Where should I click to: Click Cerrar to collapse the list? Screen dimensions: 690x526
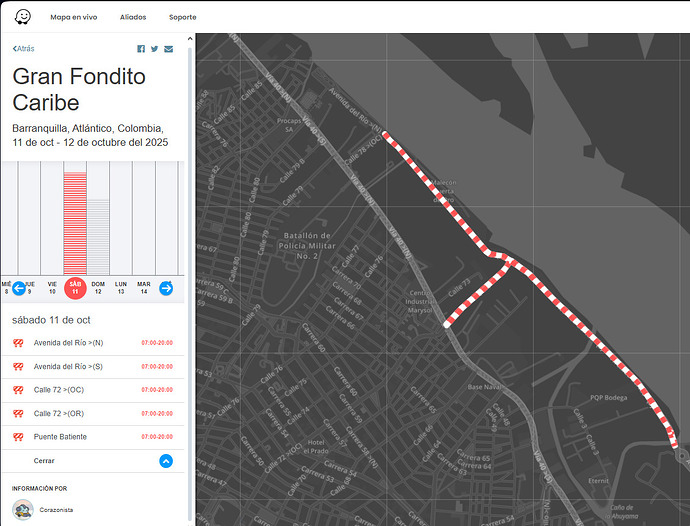(44, 461)
